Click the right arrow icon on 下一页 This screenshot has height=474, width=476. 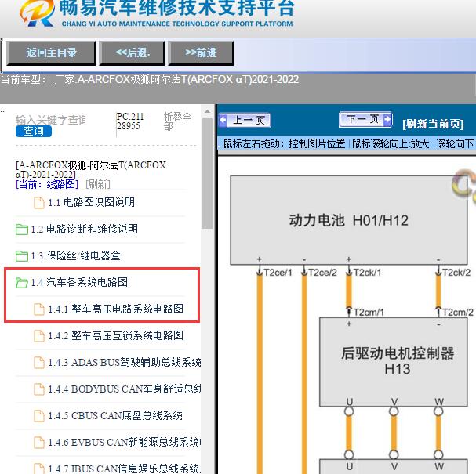[x=387, y=119]
